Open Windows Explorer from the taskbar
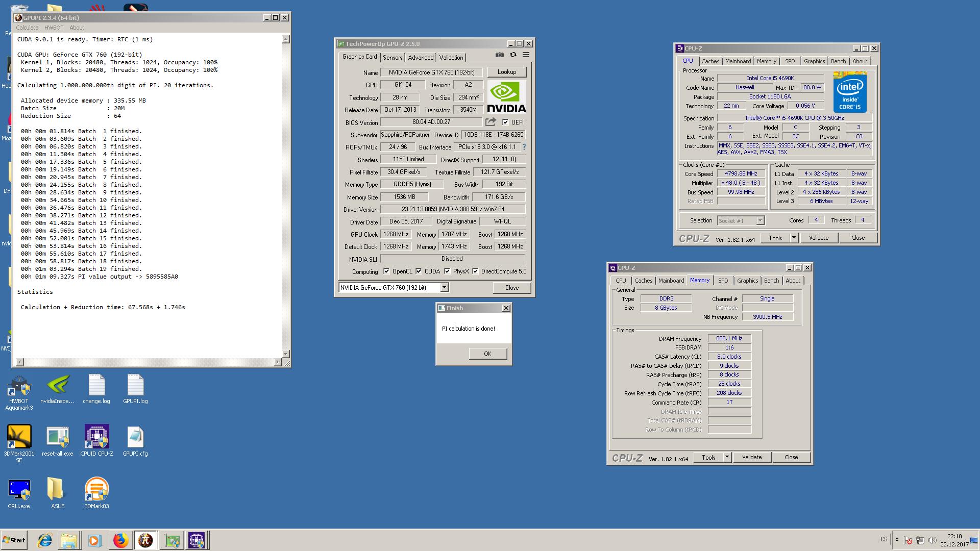This screenshot has width=980, height=551. click(69, 540)
